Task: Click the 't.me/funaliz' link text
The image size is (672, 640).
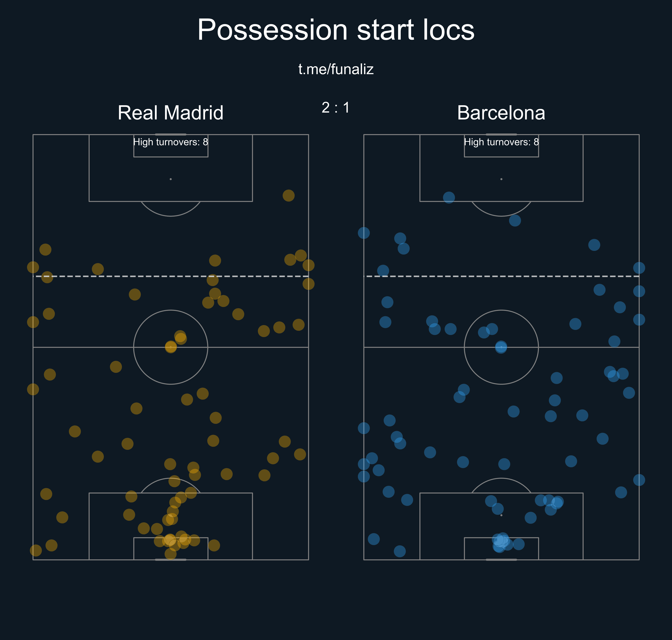Action: [x=336, y=69]
